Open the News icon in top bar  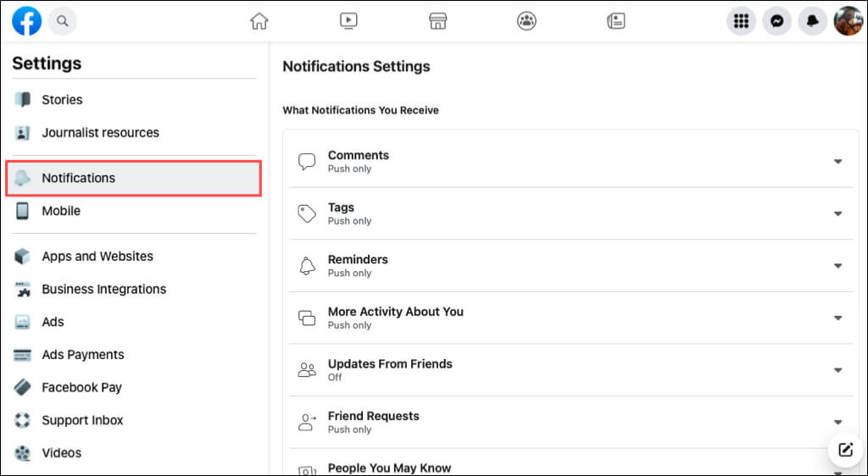tap(615, 21)
